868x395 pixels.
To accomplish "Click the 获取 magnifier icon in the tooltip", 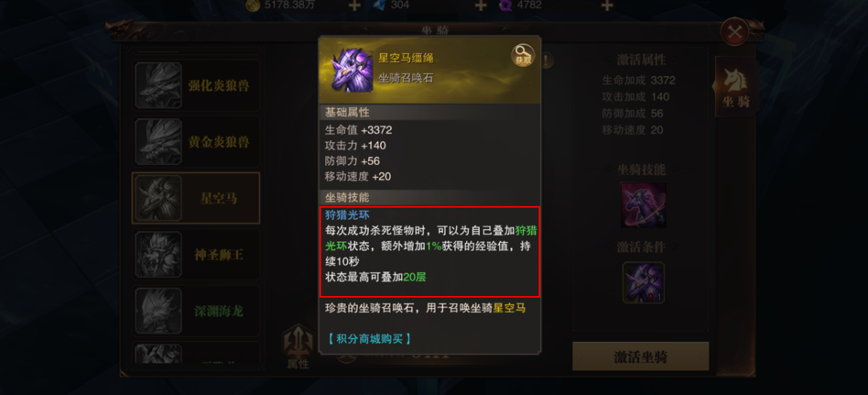I will [x=522, y=56].
